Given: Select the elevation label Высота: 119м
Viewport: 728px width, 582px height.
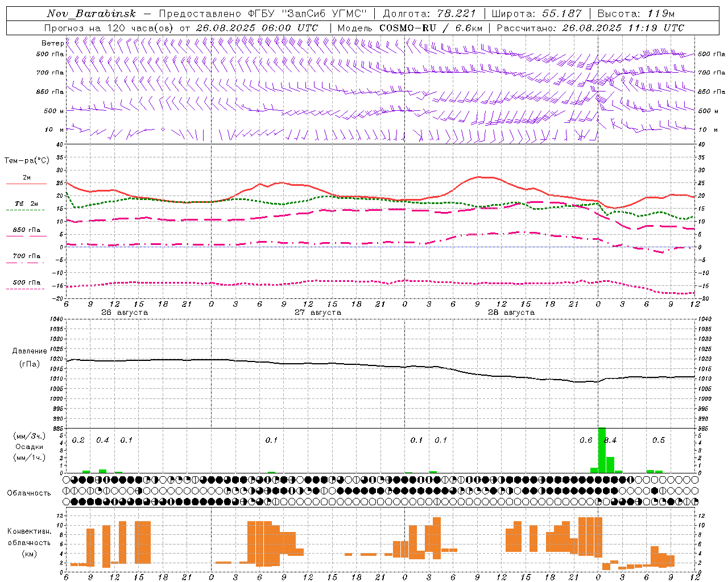Looking at the screenshot, I should 636,14.
